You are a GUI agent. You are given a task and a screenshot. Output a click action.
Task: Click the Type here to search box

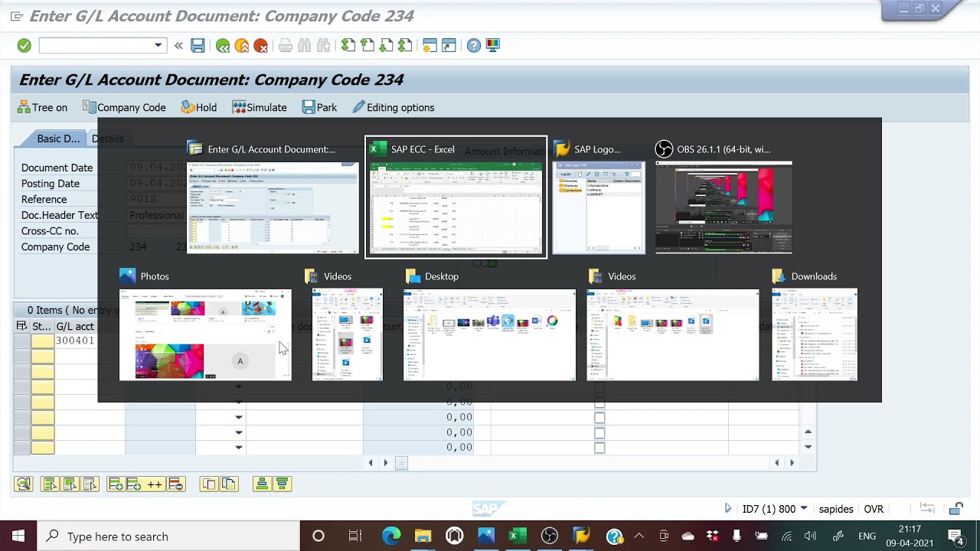(168, 536)
